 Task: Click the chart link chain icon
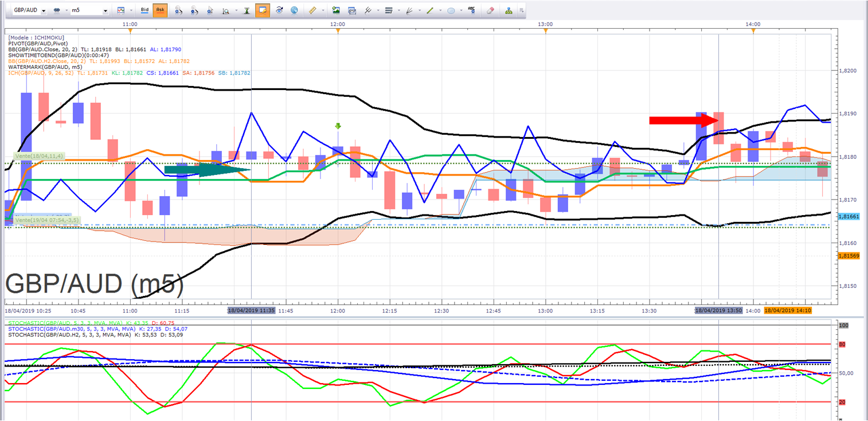(56, 11)
